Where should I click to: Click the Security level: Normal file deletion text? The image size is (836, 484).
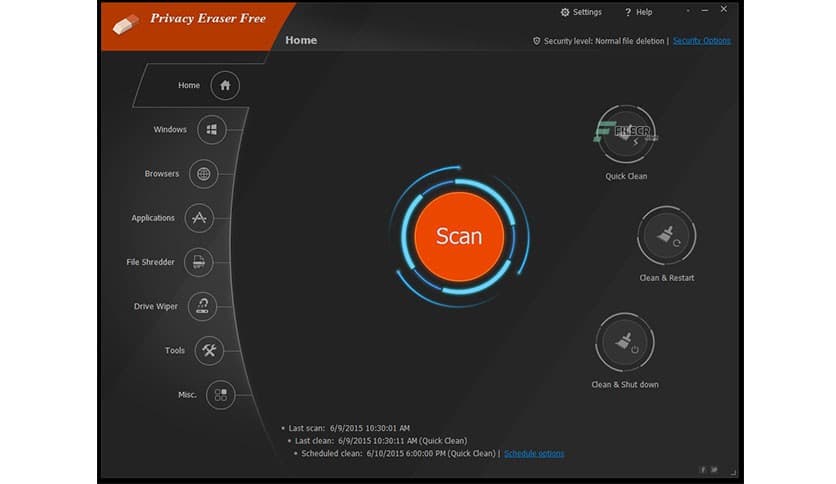[x=604, y=41]
